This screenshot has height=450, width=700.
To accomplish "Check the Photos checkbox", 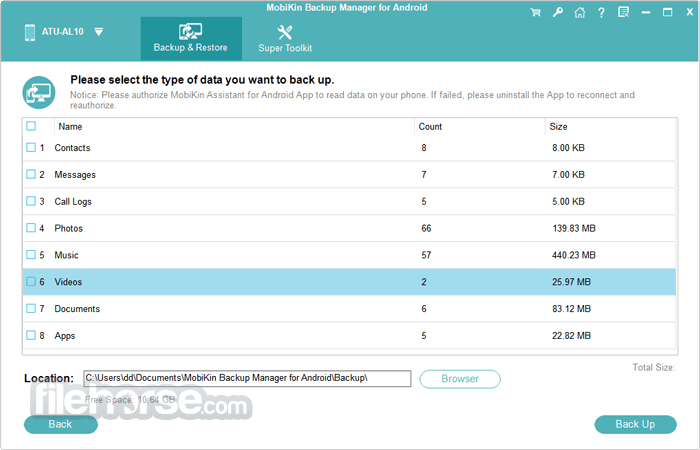I will [x=31, y=228].
